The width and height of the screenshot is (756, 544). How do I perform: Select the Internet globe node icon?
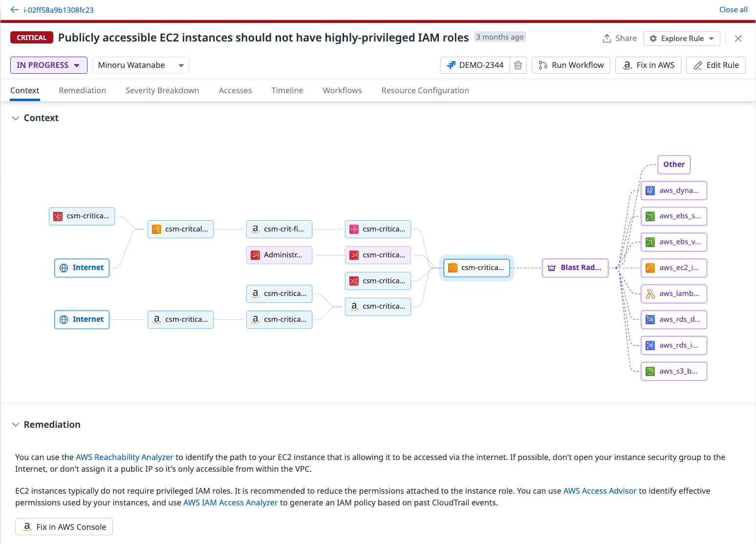point(64,268)
